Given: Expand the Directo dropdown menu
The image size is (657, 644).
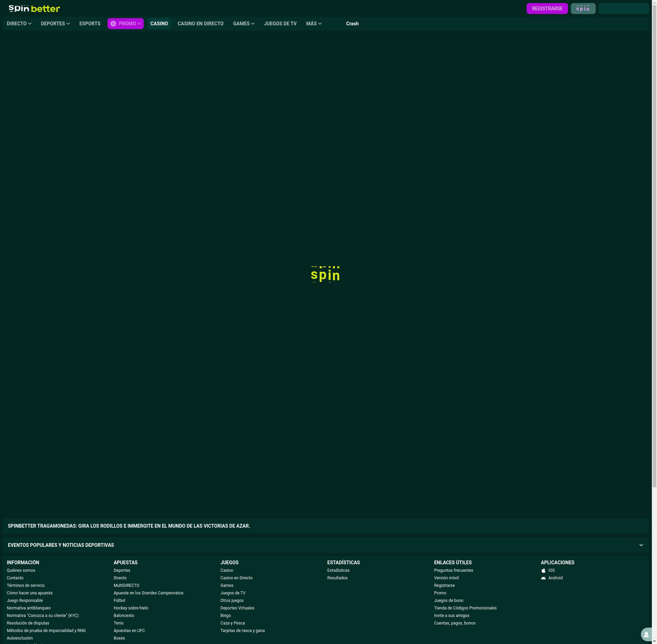Looking at the screenshot, I should tap(19, 24).
